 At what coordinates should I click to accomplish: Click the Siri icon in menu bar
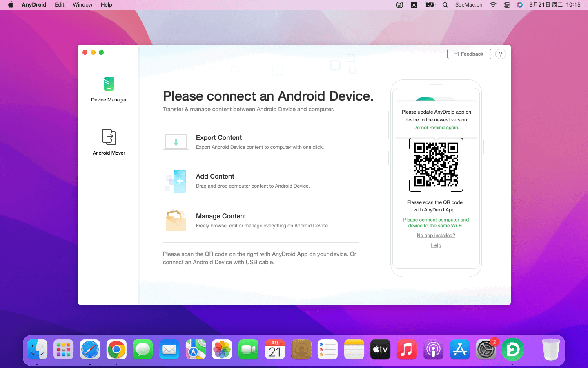coord(520,5)
